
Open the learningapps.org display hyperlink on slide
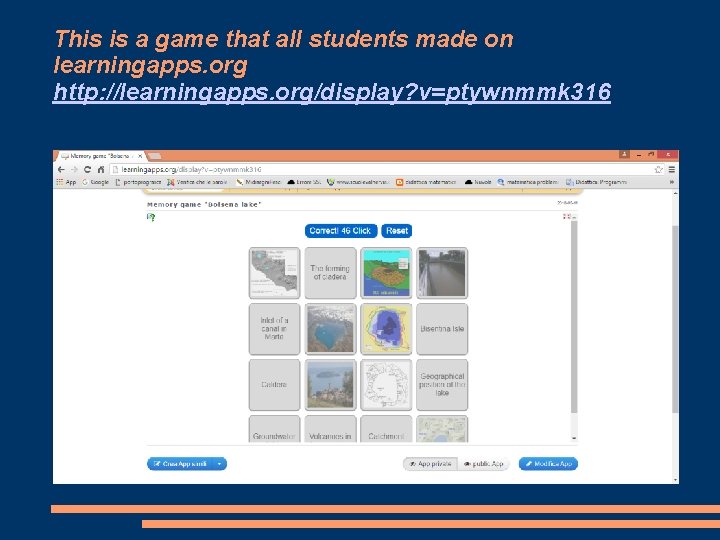(x=332, y=92)
